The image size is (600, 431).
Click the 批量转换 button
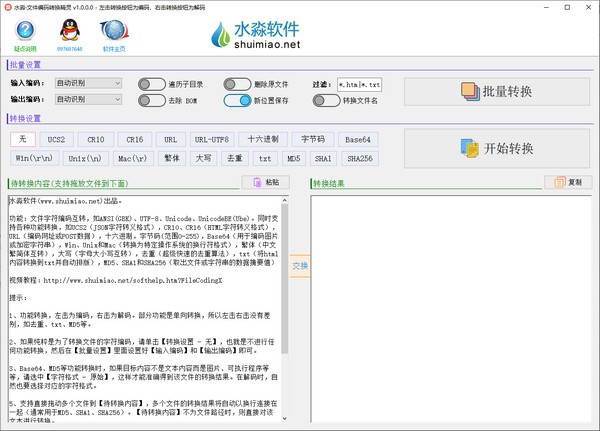(x=497, y=92)
